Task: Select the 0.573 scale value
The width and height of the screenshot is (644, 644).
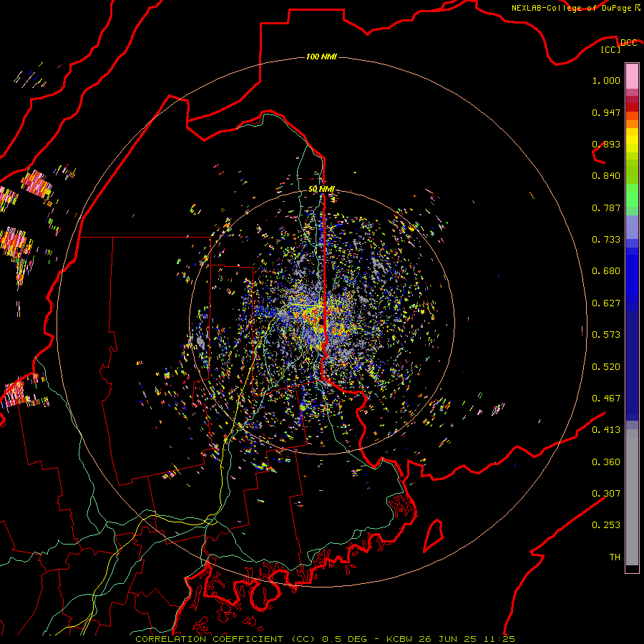Action: [x=606, y=335]
